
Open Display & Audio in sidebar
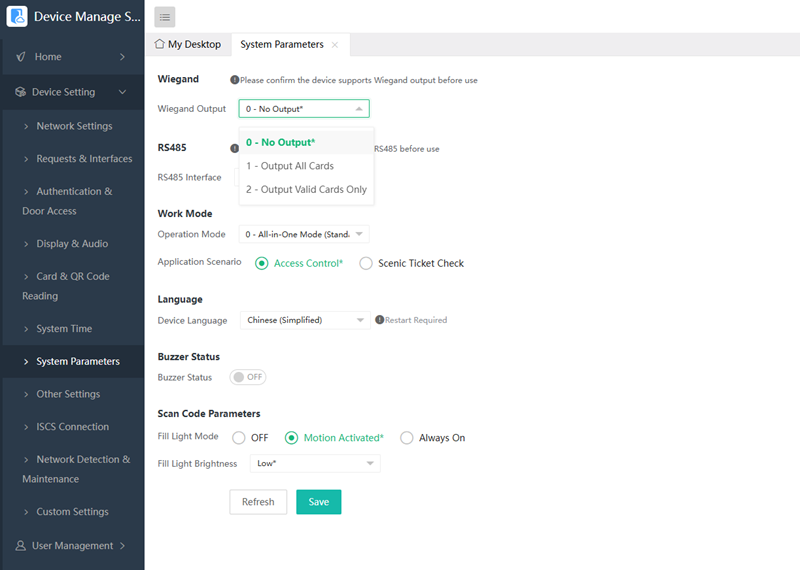(73, 243)
